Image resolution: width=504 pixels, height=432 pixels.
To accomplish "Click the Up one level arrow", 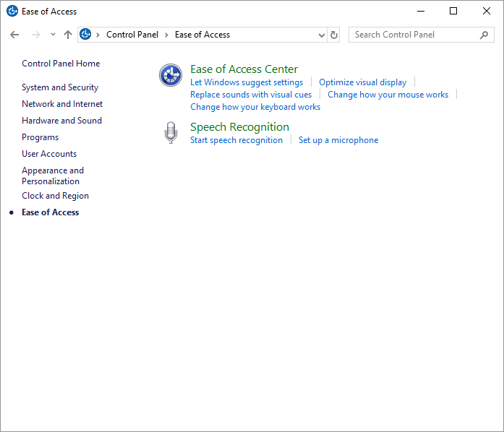I will point(68,35).
